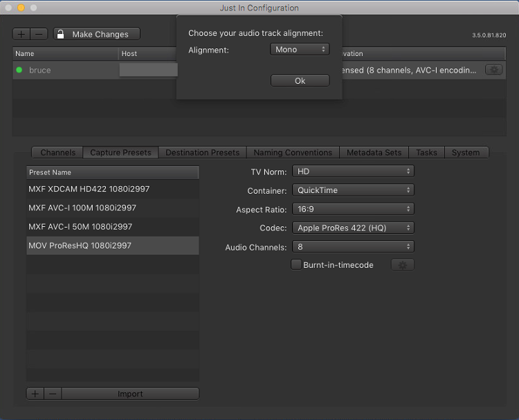Click the version number 3.5.0.81.820
This screenshot has height=420, width=519.
tap(489, 35)
